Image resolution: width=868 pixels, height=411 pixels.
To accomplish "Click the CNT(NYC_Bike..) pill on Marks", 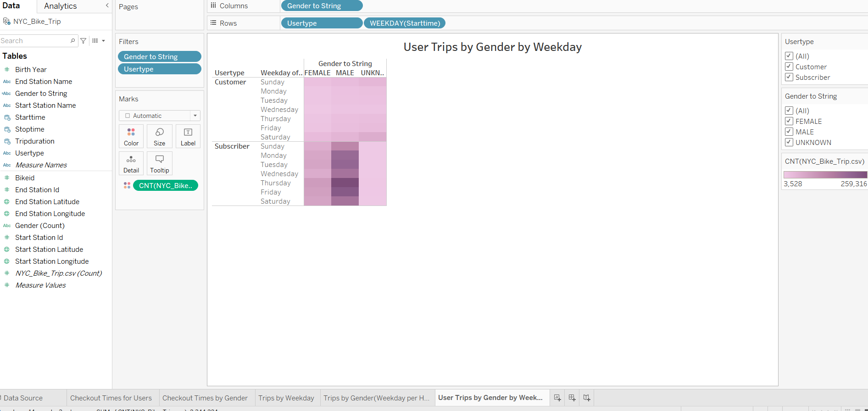I will (x=166, y=185).
